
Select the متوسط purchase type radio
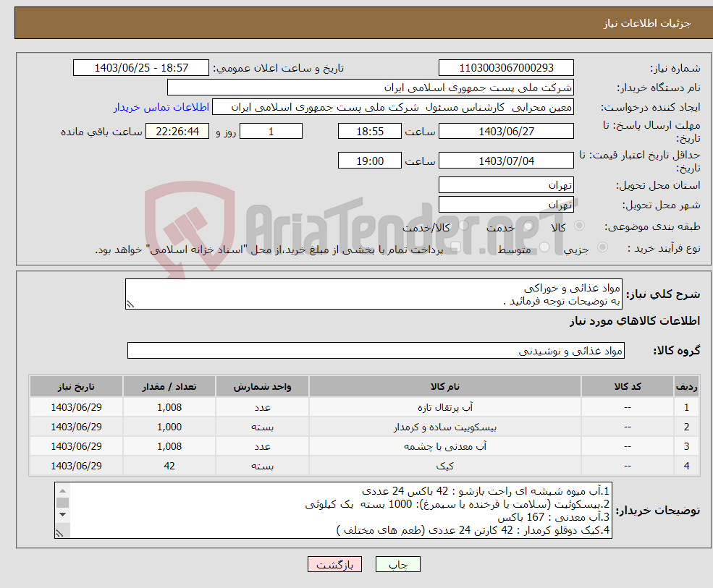pos(545,247)
